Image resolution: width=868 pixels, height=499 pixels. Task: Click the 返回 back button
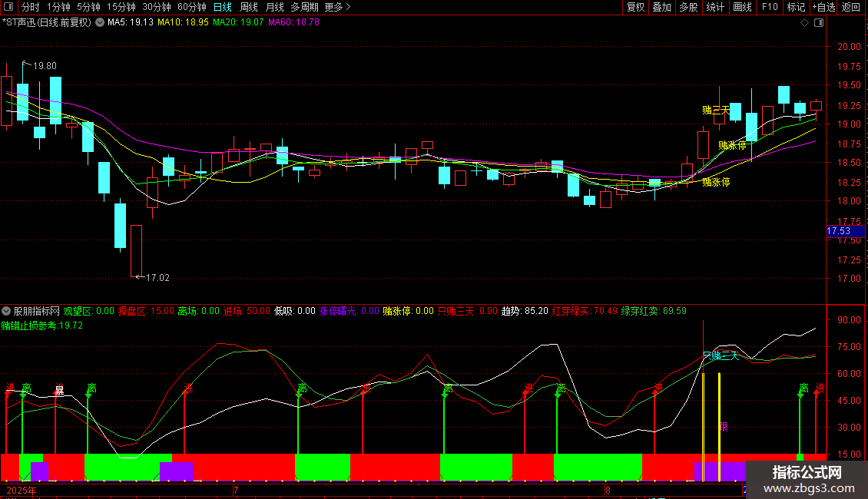[x=851, y=7]
